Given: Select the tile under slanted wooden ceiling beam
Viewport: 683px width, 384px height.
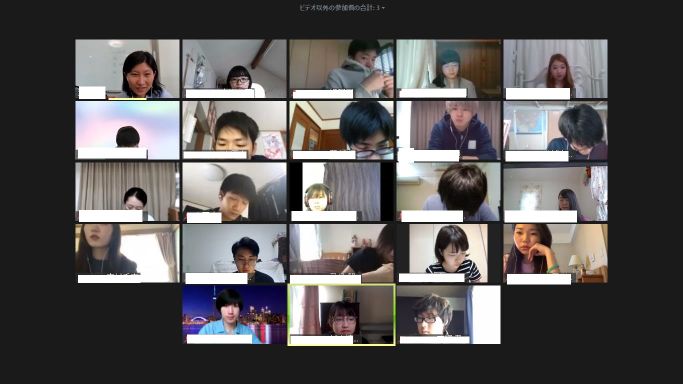Looking at the screenshot, I should (x=234, y=69).
